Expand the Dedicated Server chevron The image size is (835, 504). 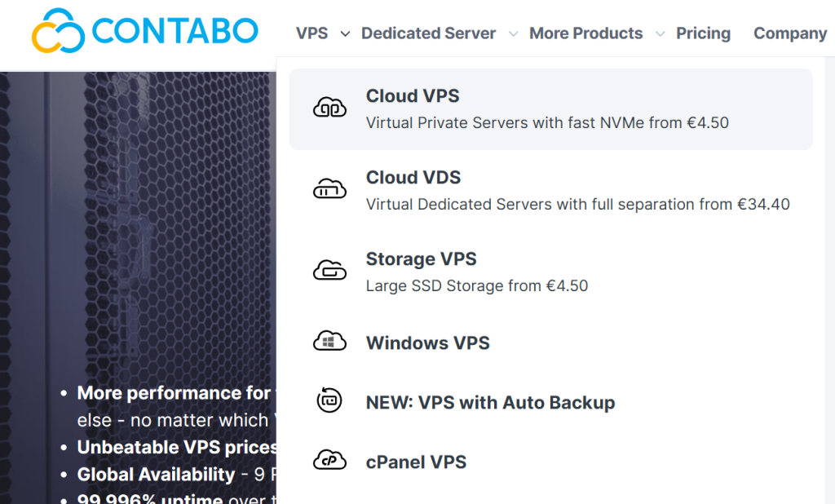coord(514,34)
